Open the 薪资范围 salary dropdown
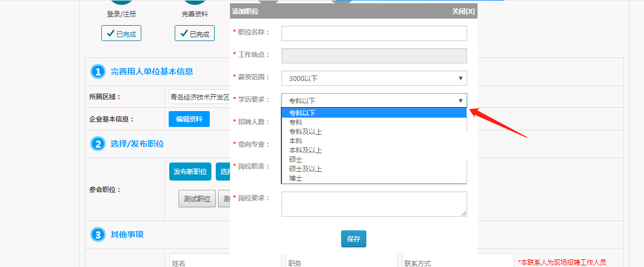The height and width of the screenshot is (267, 644). (x=374, y=78)
